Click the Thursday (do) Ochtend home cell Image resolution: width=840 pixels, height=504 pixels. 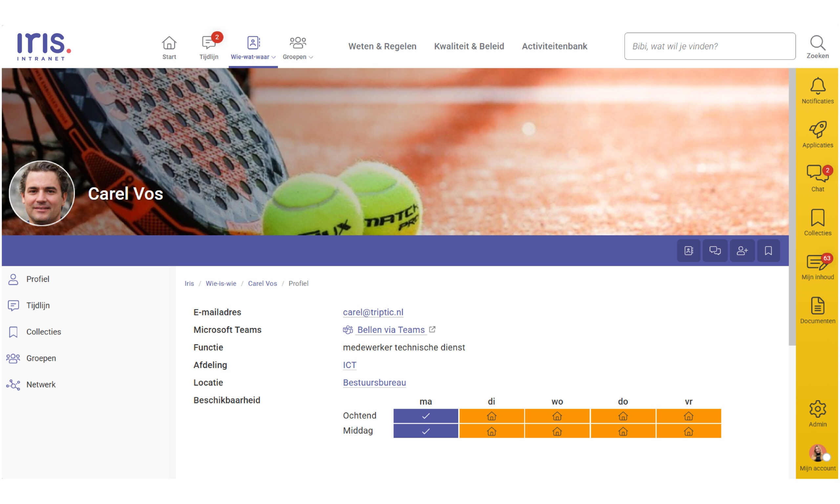[623, 416]
